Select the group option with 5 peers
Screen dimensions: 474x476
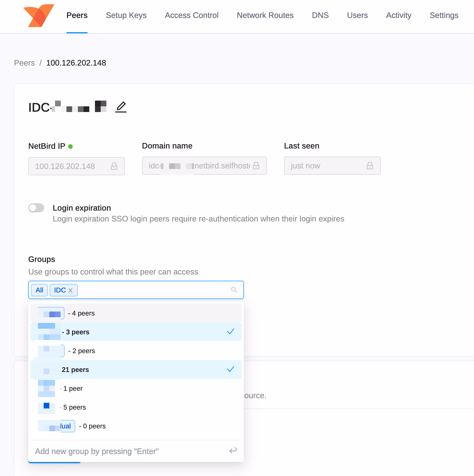[x=136, y=407]
